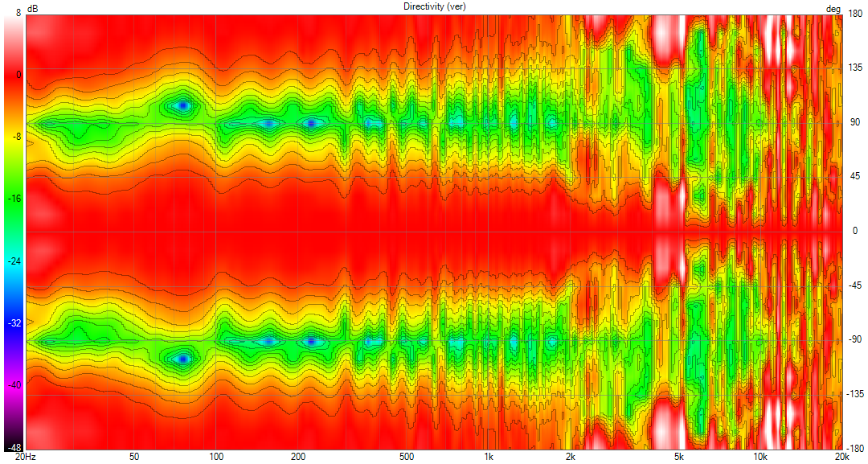Click the 'deg' unit label
868x464 pixels.
pos(833,10)
